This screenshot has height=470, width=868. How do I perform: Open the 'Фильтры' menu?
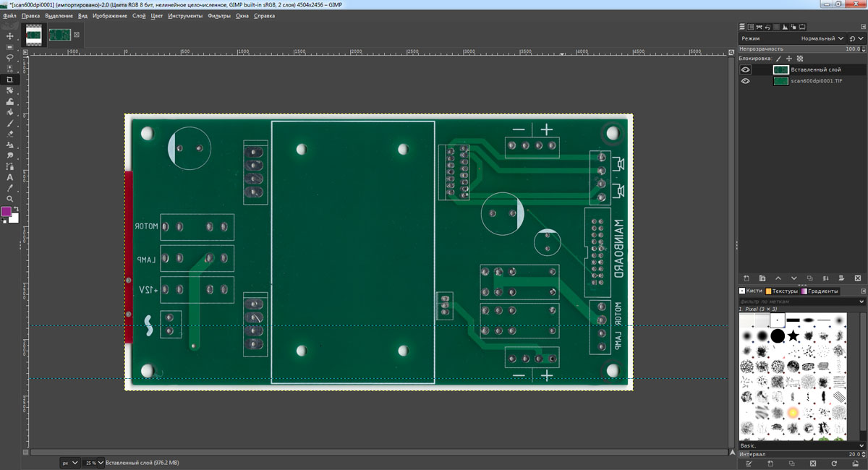(x=219, y=15)
